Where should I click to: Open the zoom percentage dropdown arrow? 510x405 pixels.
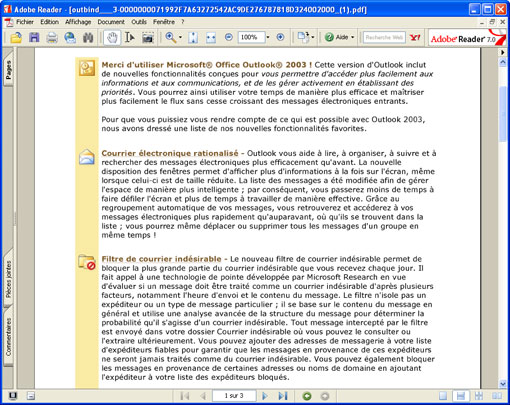click(x=268, y=37)
